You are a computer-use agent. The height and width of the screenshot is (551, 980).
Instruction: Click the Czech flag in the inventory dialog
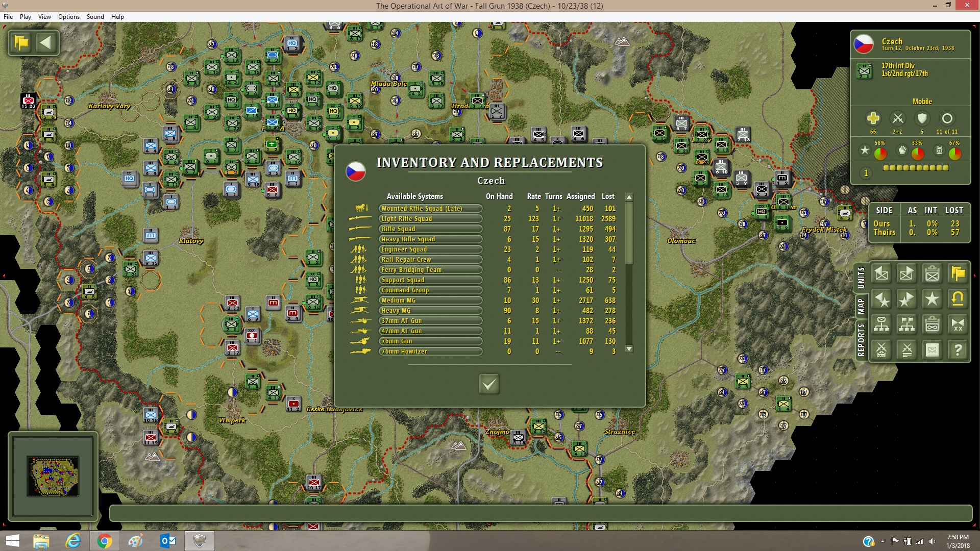coord(356,171)
